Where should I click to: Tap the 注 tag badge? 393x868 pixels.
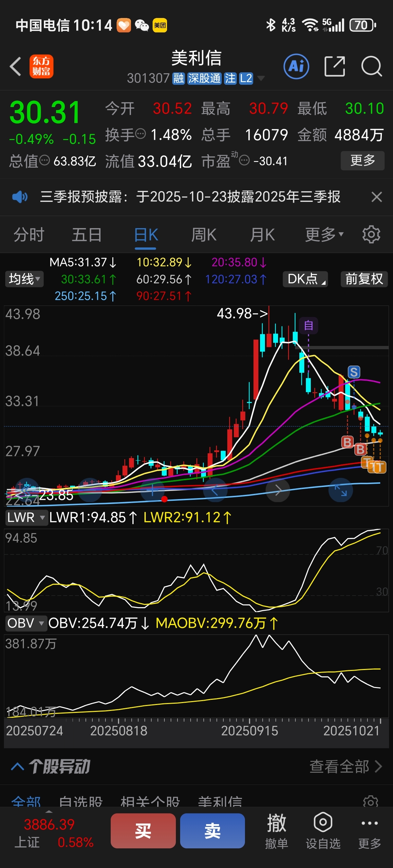coord(230,79)
